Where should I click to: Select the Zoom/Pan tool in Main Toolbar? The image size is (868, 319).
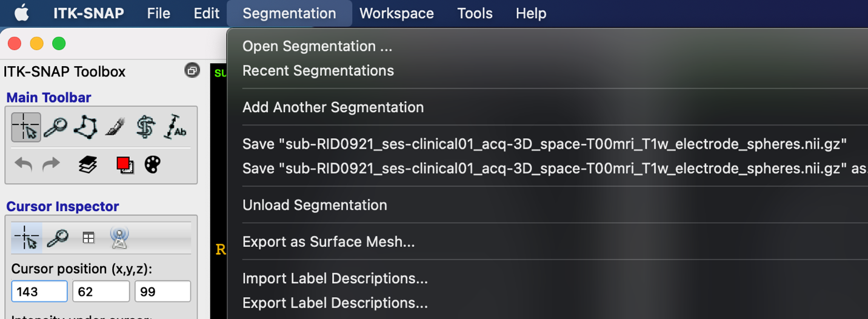56,127
